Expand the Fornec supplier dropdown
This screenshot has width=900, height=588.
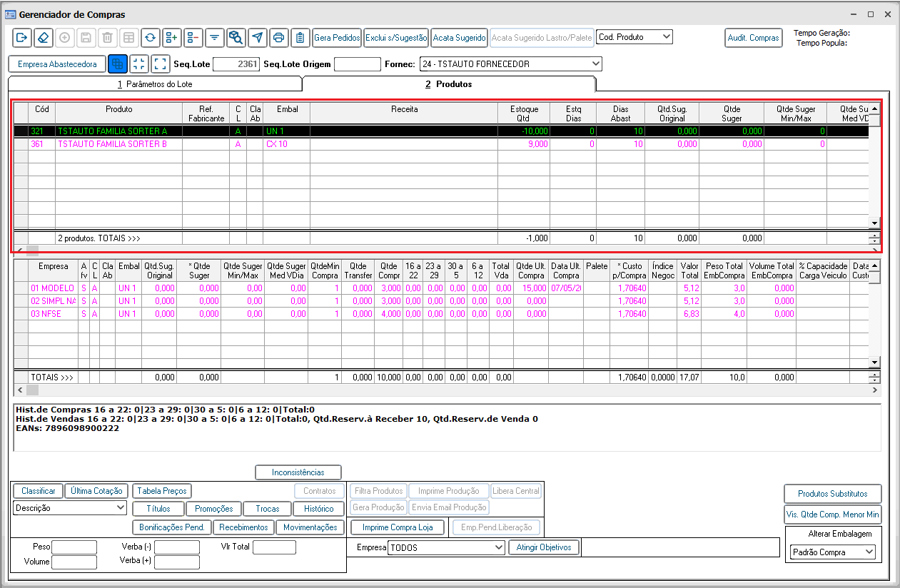coord(510,64)
